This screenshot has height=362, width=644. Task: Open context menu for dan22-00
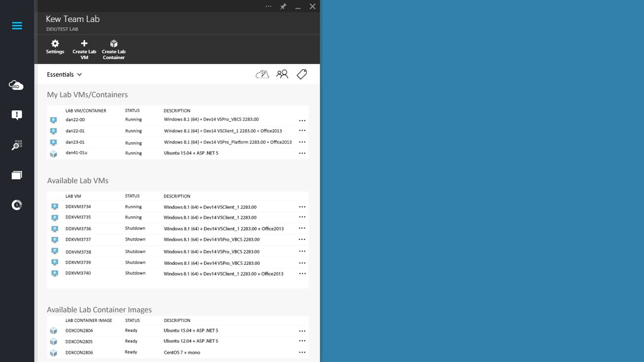(302, 120)
